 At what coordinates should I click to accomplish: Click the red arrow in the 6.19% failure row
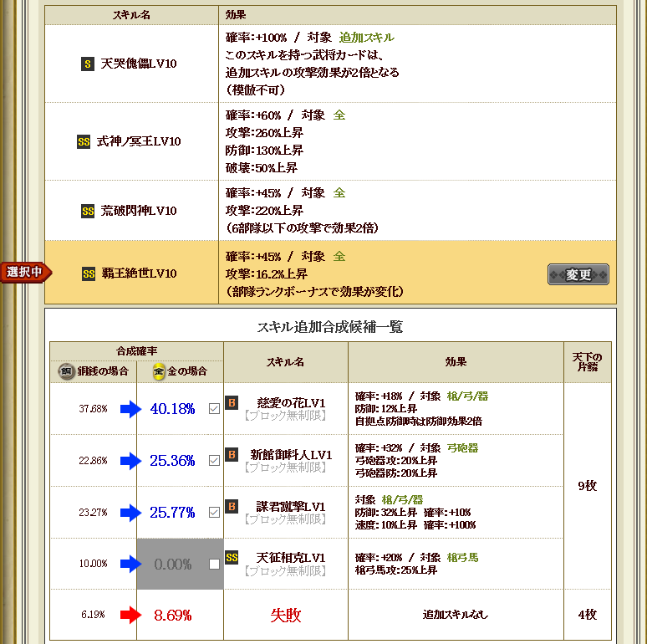(130, 615)
